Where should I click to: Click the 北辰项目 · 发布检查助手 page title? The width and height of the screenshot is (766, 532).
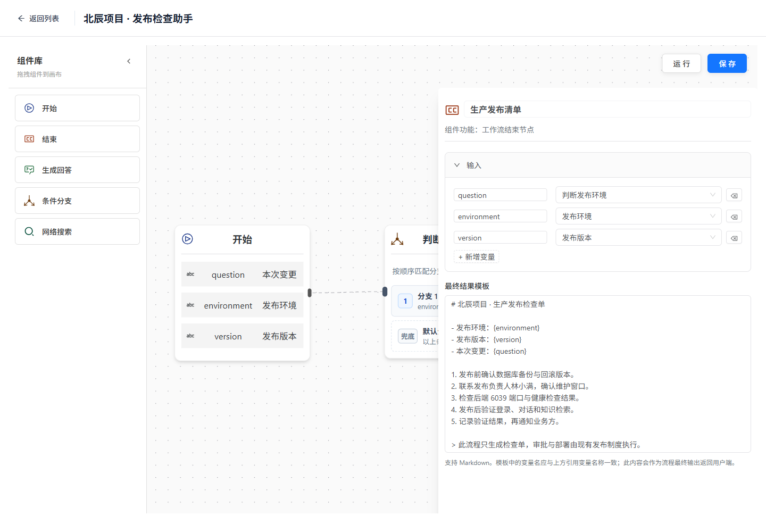click(138, 19)
